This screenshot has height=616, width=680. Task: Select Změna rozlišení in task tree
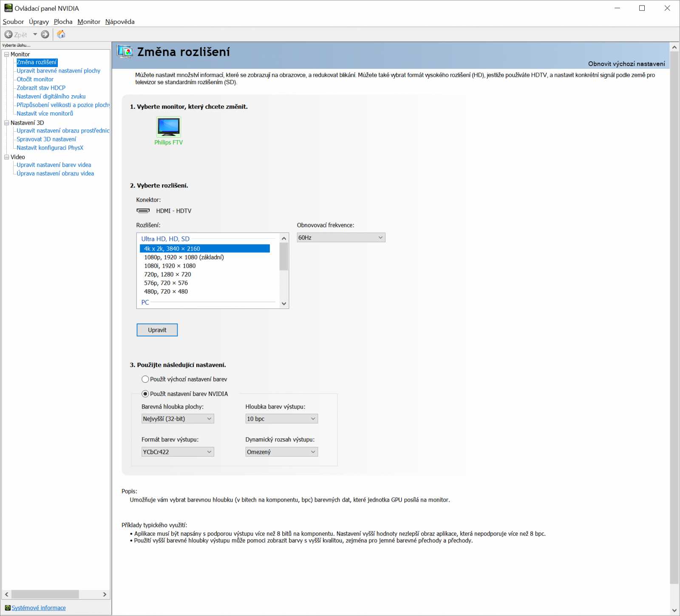(x=37, y=62)
